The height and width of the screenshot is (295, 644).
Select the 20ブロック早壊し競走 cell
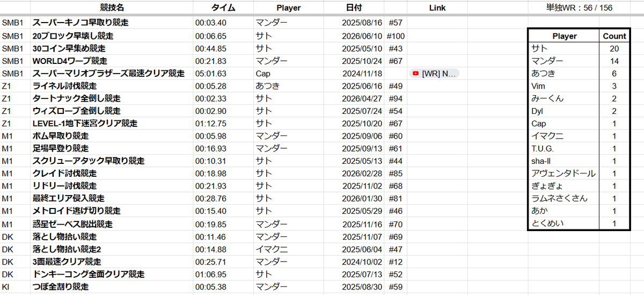tap(112, 36)
